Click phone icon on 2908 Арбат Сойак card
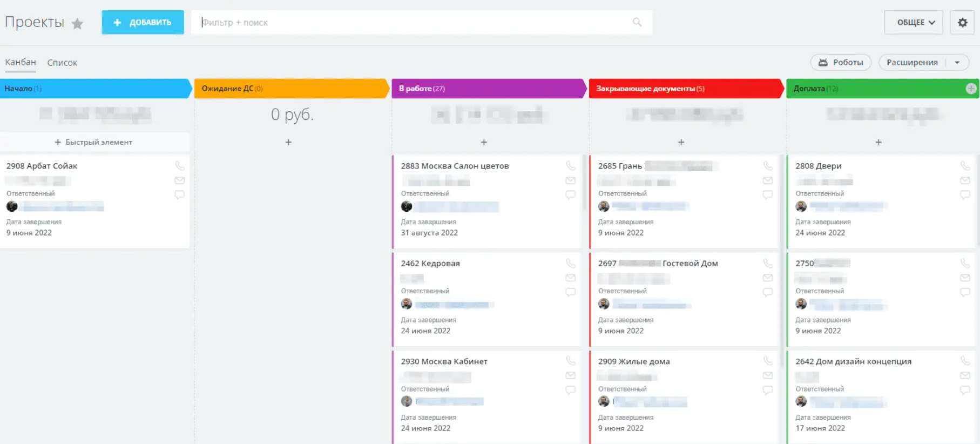The image size is (980, 444). click(180, 166)
